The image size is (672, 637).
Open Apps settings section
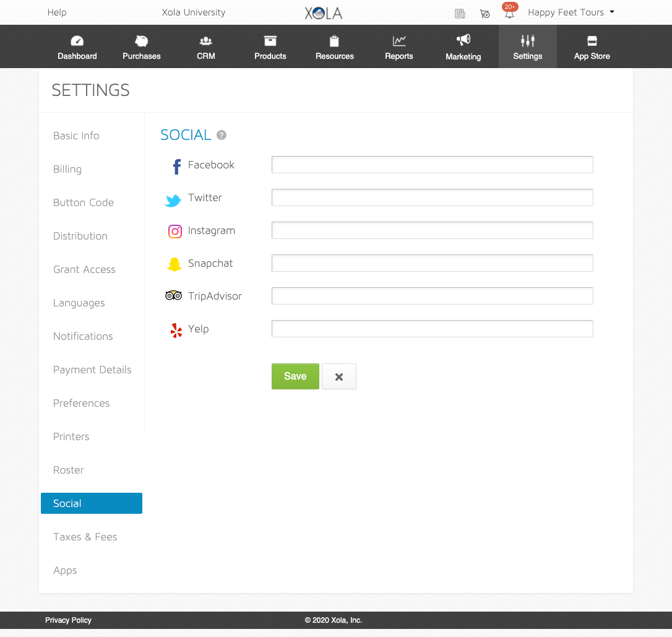click(65, 571)
